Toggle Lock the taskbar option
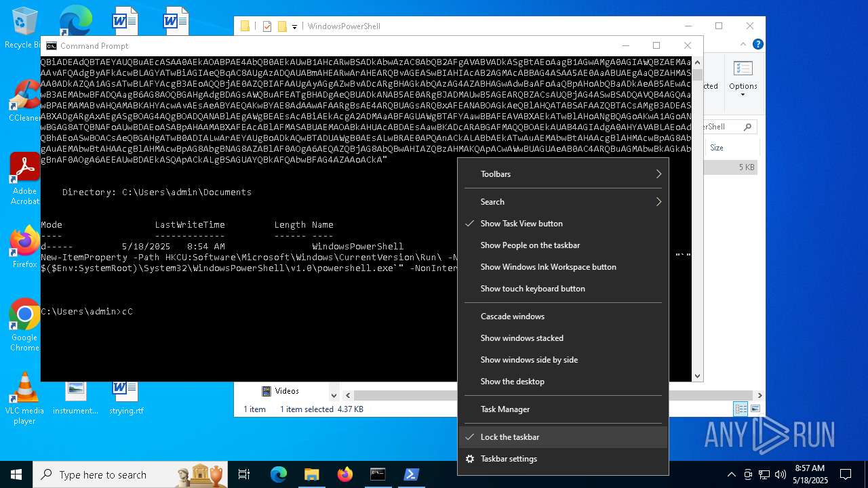This screenshot has height=488, width=868. click(563, 437)
